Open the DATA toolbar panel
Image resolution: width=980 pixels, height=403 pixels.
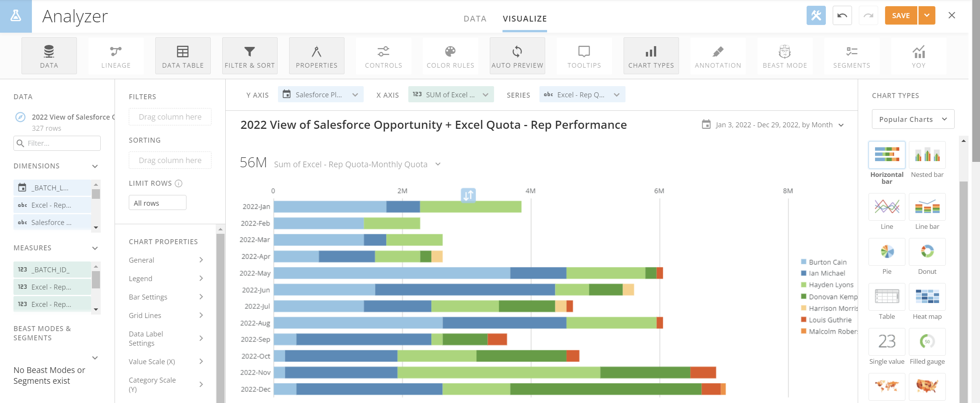point(49,56)
